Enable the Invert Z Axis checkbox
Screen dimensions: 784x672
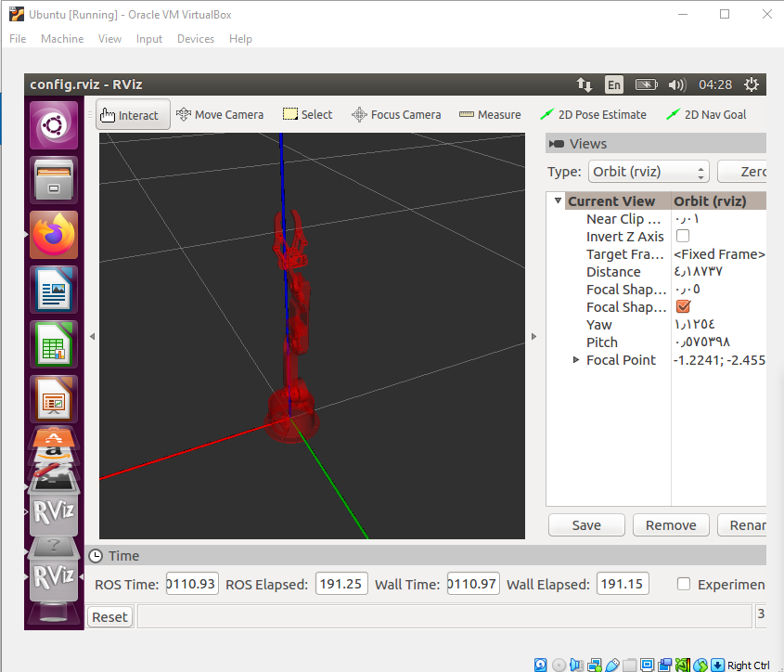click(683, 236)
